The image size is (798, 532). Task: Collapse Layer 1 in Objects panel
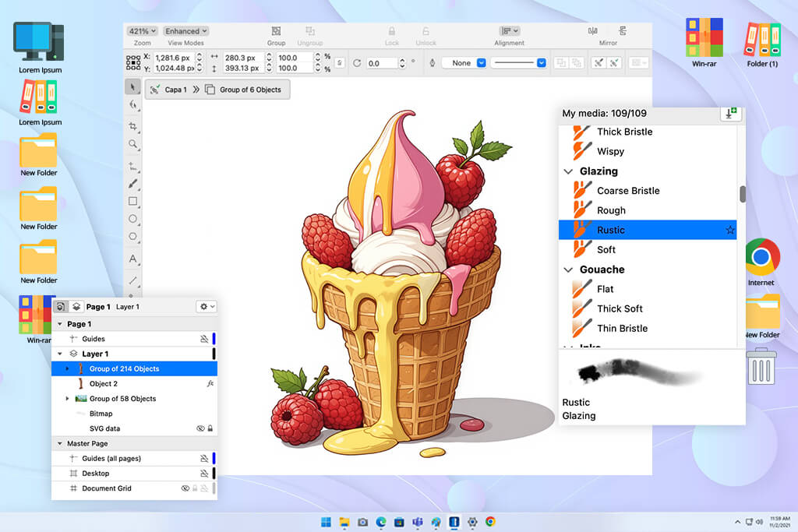click(59, 354)
